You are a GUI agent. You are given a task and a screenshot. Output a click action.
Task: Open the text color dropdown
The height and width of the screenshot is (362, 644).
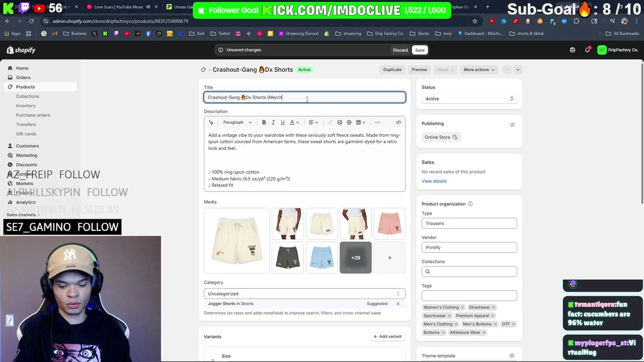point(294,122)
